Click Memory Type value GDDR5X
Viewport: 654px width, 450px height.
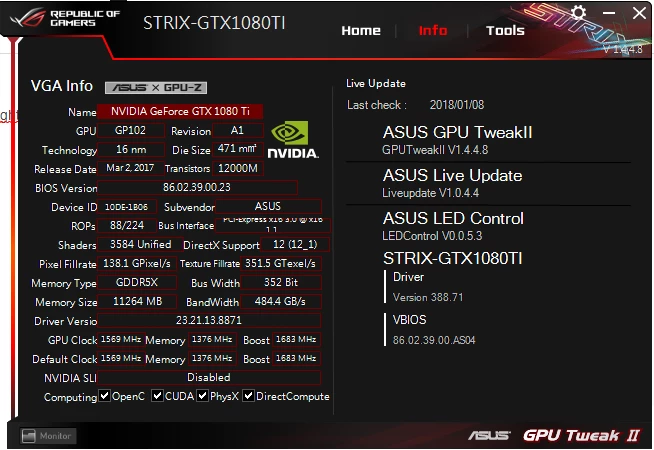coord(137,283)
